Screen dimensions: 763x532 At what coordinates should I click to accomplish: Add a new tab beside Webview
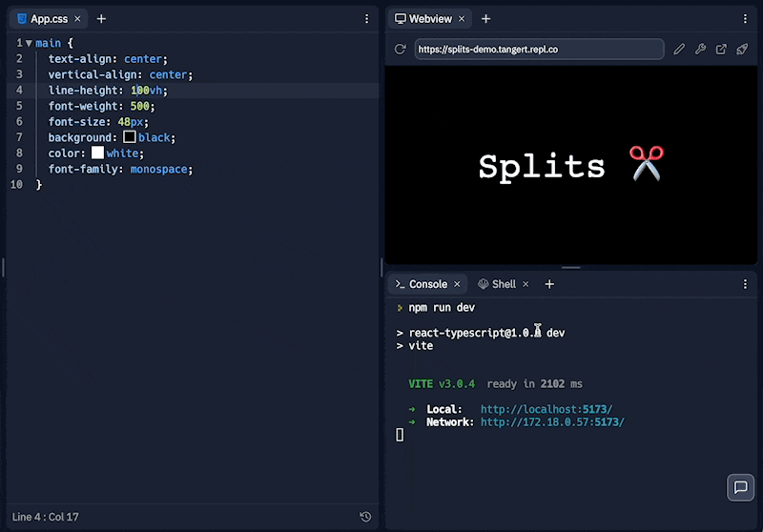coord(485,19)
